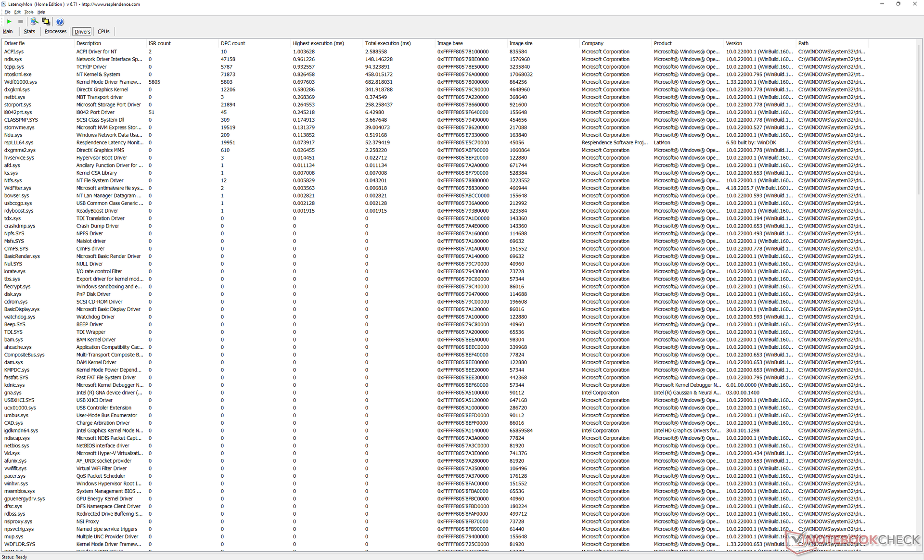Open the Edit menu

[17, 12]
